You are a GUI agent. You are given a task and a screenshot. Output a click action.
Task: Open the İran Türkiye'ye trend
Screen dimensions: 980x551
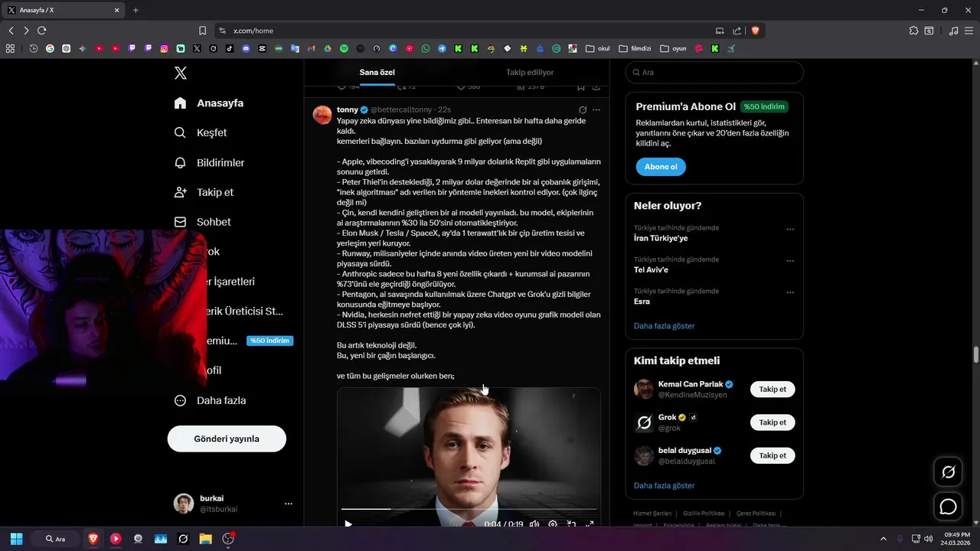(x=661, y=238)
